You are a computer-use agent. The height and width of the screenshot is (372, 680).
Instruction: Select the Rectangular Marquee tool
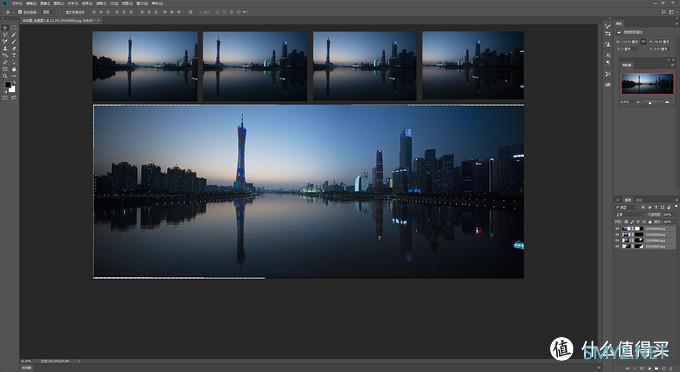(13, 28)
